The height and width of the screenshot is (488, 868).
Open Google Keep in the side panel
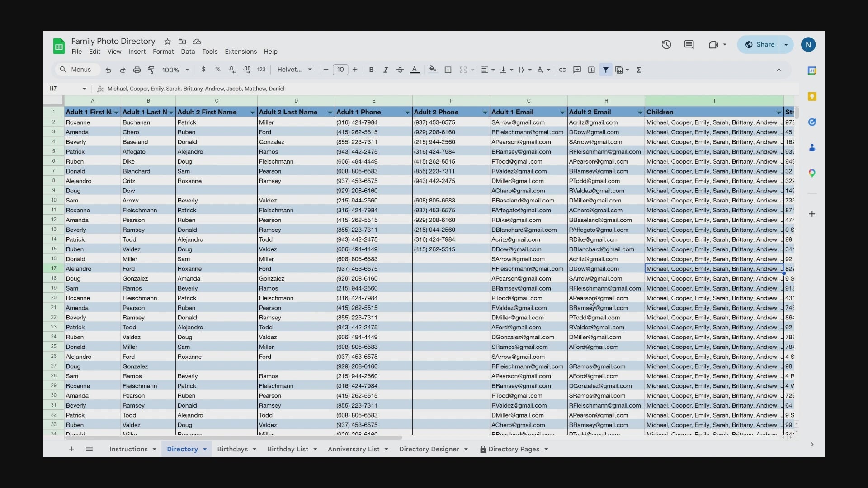pyautogui.click(x=812, y=96)
